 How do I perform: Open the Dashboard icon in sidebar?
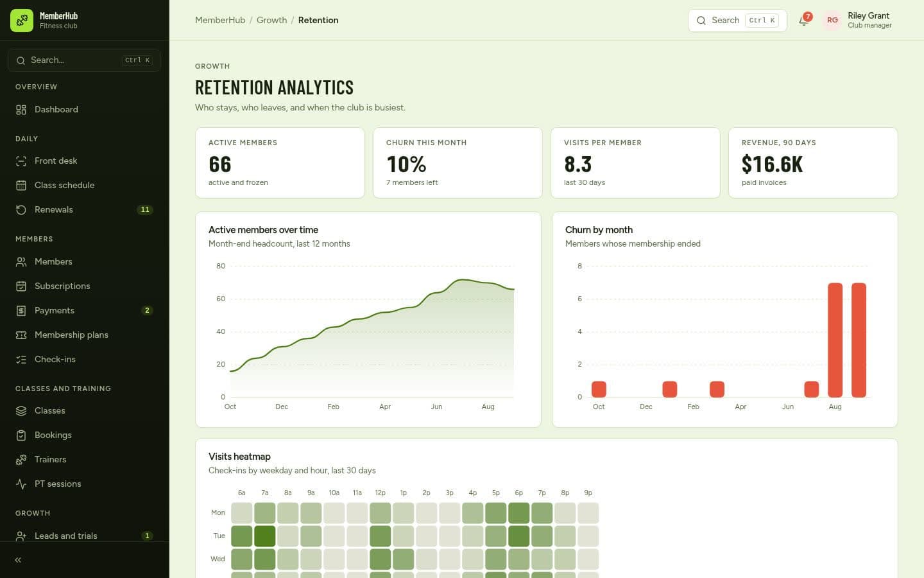tap(21, 110)
